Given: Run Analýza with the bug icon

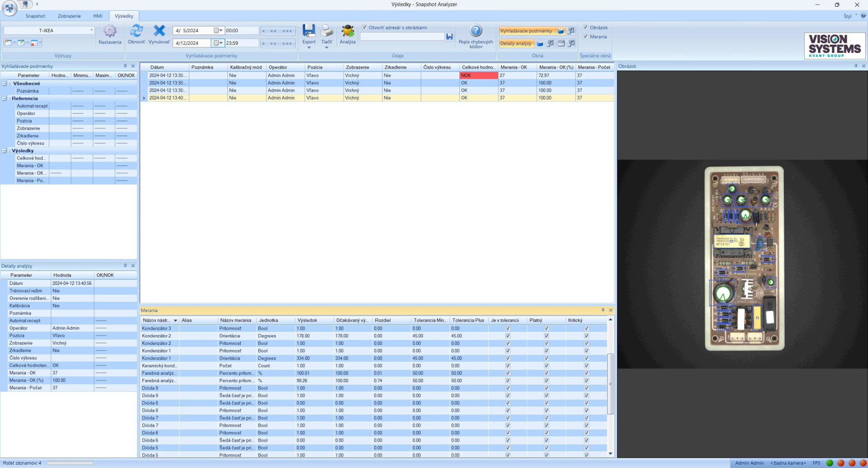Looking at the screenshot, I should [x=347, y=31].
